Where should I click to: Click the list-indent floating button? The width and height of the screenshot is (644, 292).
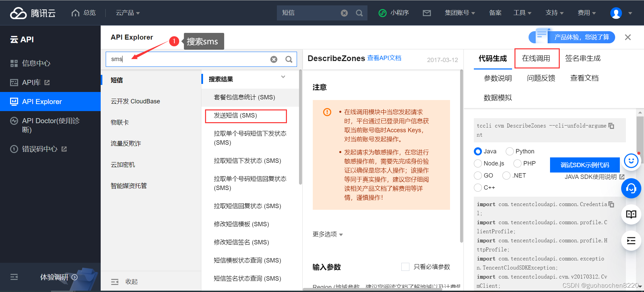631,241
